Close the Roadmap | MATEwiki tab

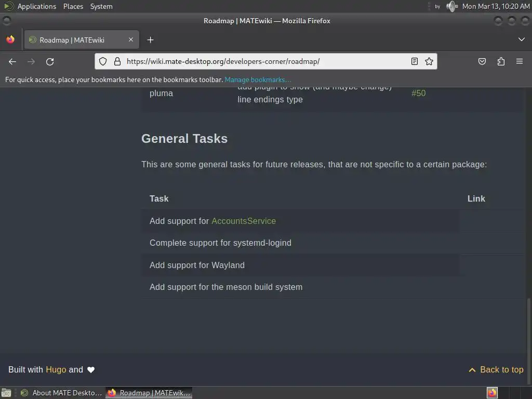131,39
